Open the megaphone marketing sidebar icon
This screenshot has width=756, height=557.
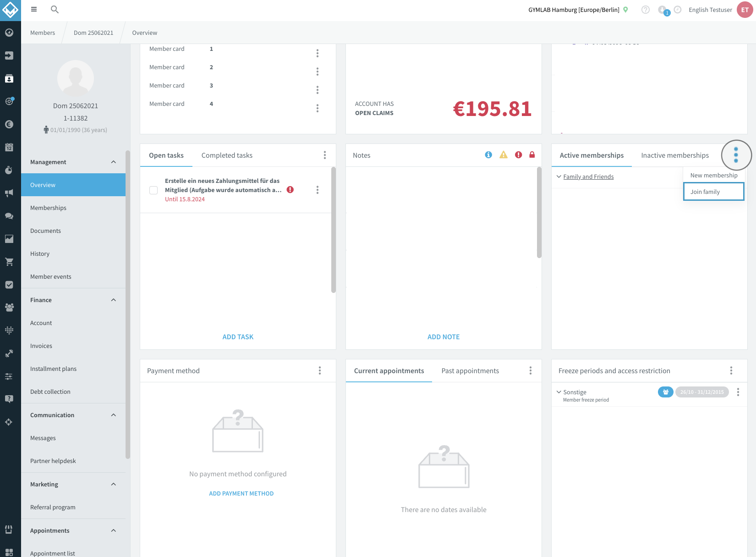pos(9,193)
